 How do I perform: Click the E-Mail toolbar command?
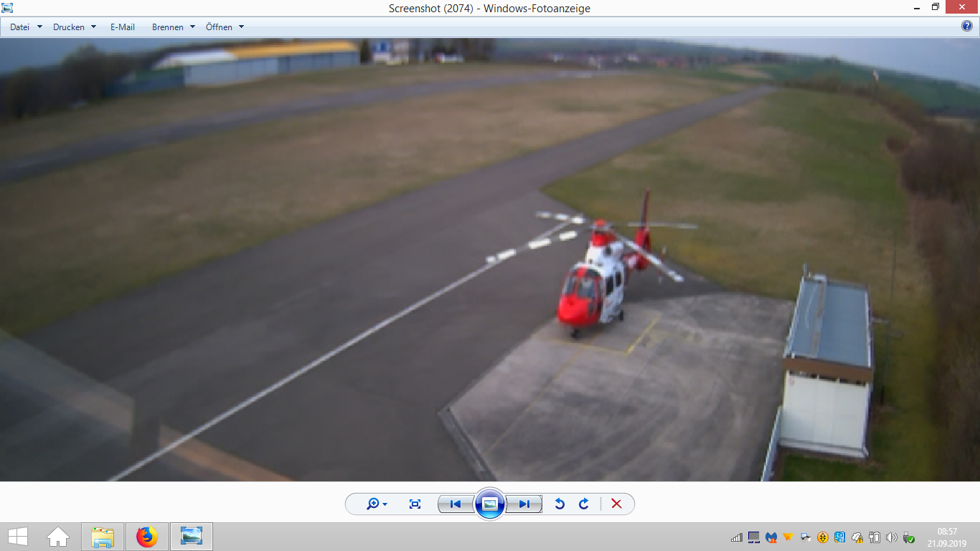[x=123, y=27]
